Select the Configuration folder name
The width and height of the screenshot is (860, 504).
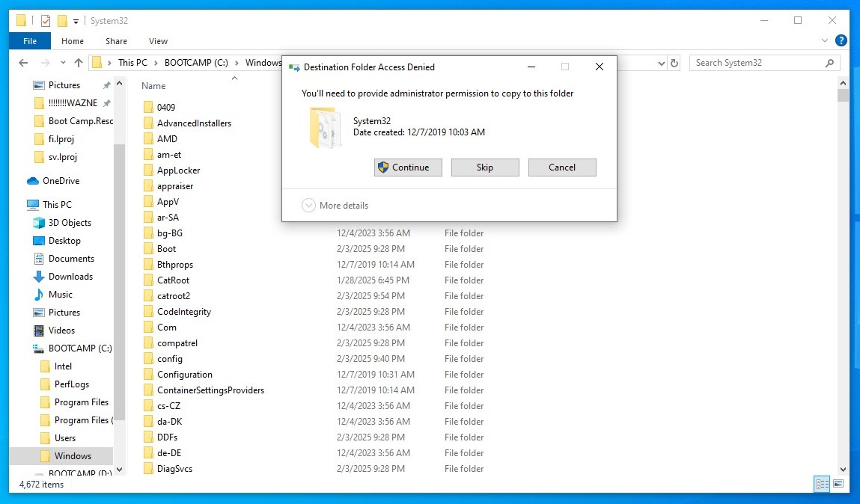tap(185, 375)
